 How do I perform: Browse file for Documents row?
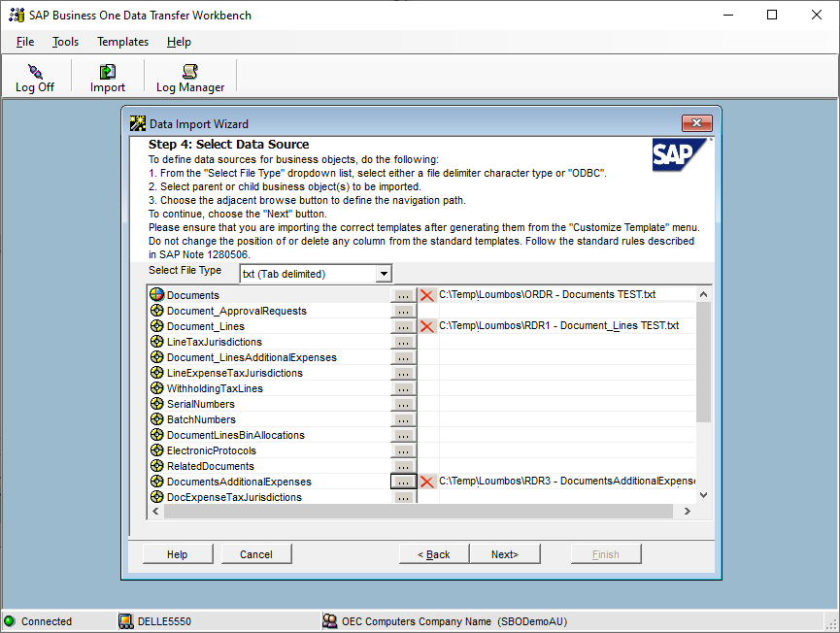pos(403,295)
